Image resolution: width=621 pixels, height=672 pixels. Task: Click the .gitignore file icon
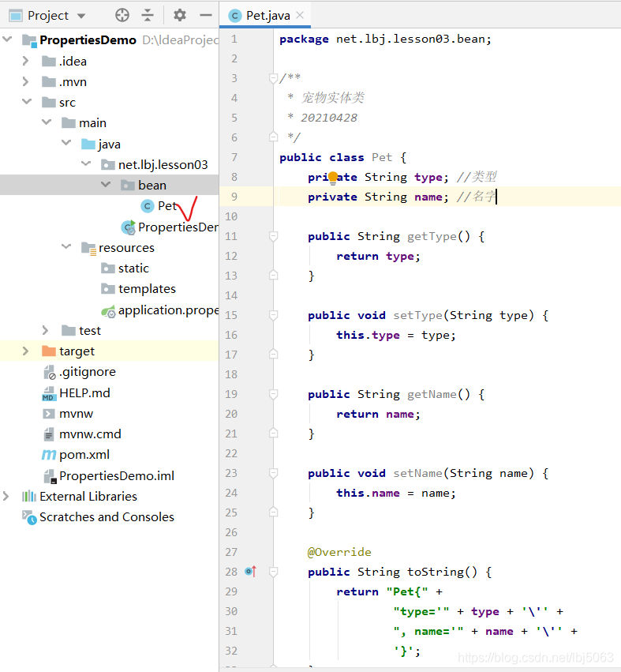pyautogui.click(x=50, y=373)
